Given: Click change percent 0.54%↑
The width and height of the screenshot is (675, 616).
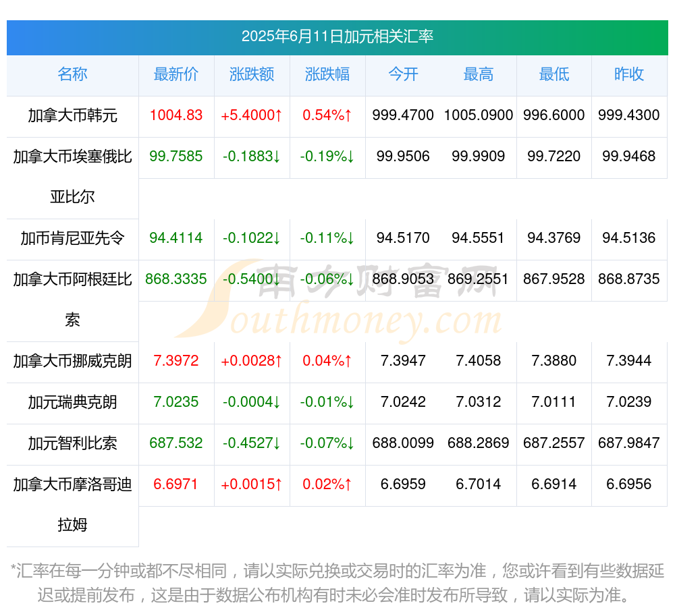Looking at the screenshot, I should coord(327,115).
